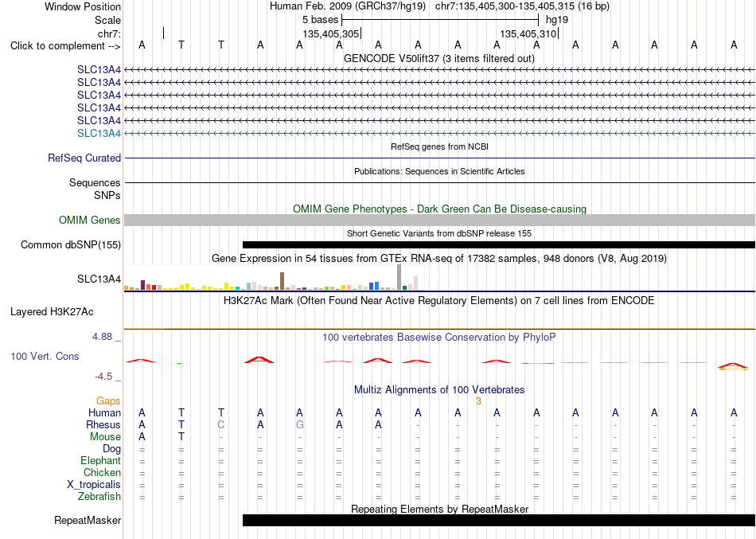Click the Chicken species label

(x=102, y=472)
